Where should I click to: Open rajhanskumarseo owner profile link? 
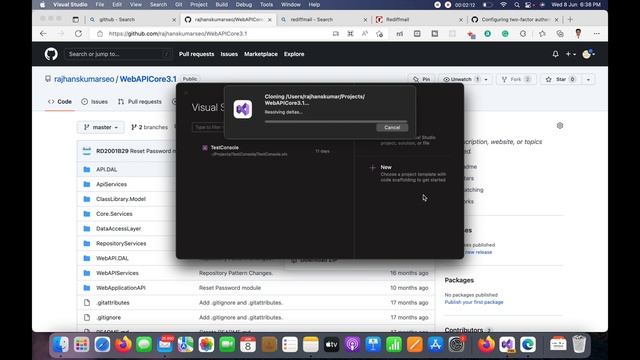pyautogui.click(x=84, y=79)
